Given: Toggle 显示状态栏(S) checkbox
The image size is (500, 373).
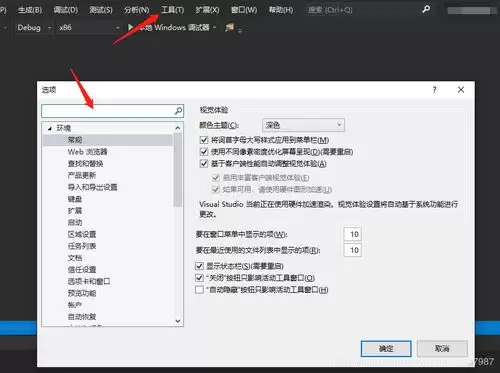Looking at the screenshot, I should (x=199, y=266).
